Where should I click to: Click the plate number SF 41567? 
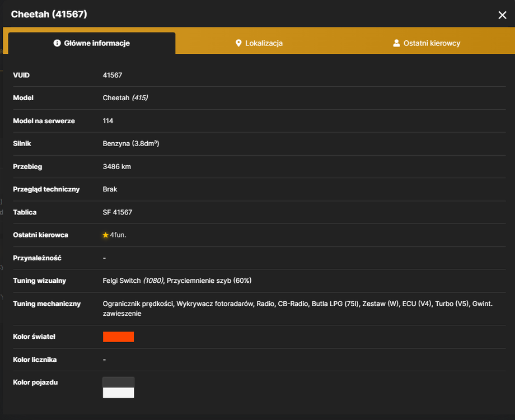[117, 212]
